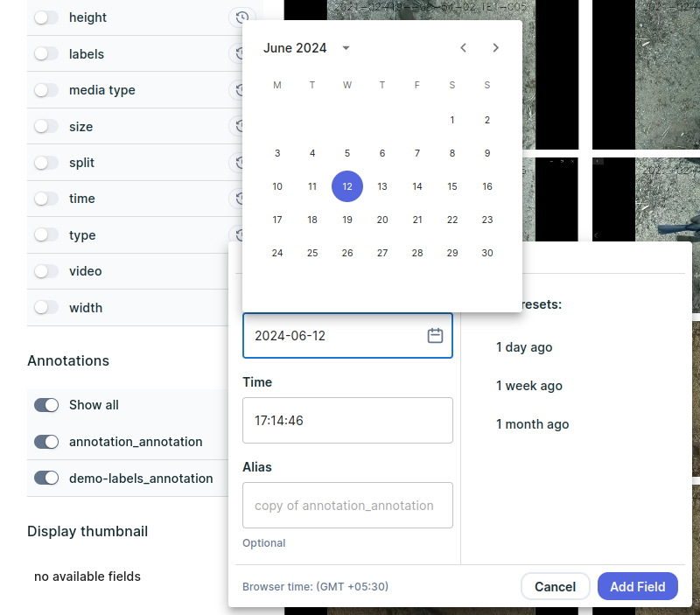Turn off Show all annotations

pyautogui.click(x=46, y=405)
